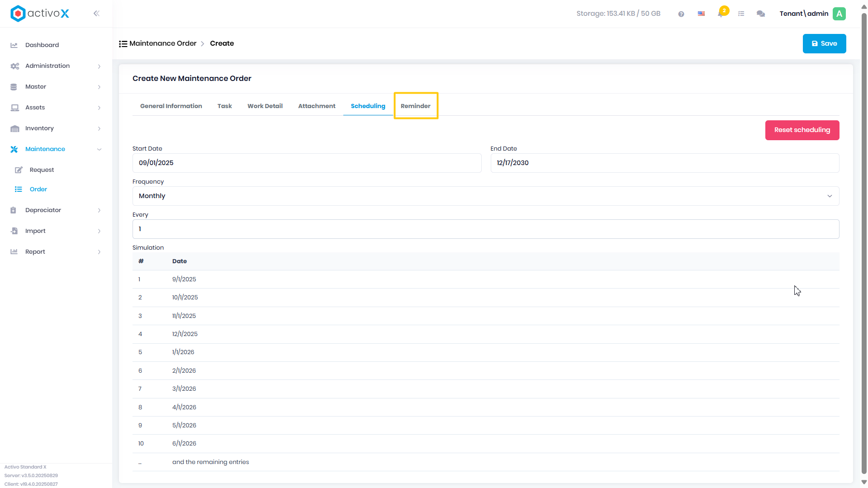Screen dimensions: 868x488
Task: Save the maintenance order
Action: pos(825,44)
